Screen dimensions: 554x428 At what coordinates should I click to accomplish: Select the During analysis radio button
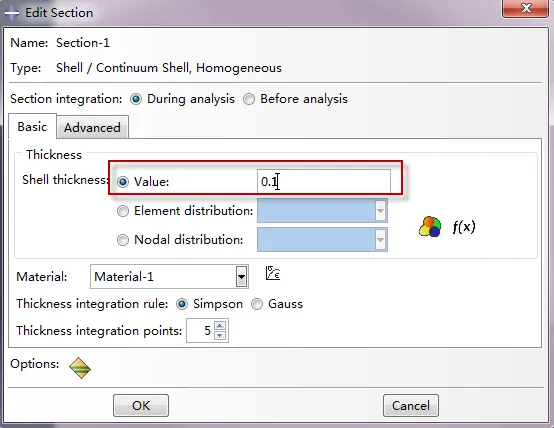coord(136,99)
